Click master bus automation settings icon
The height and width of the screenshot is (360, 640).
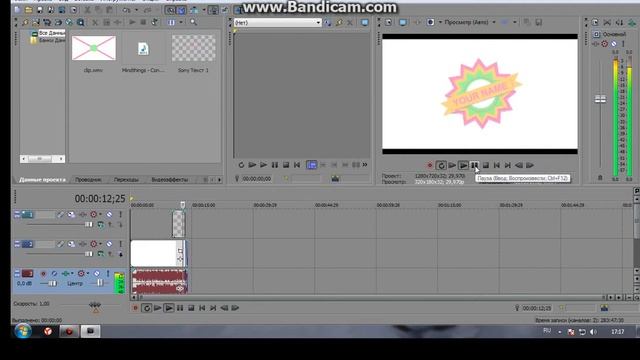coord(604,44)
